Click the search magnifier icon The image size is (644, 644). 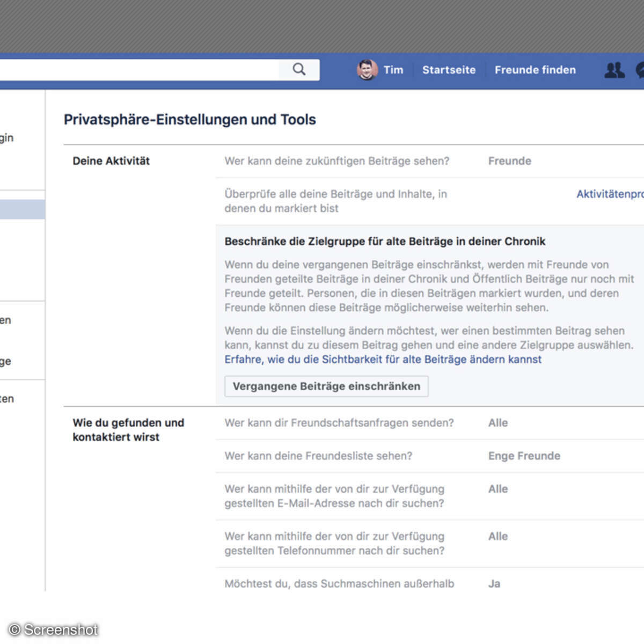point(299,69)
